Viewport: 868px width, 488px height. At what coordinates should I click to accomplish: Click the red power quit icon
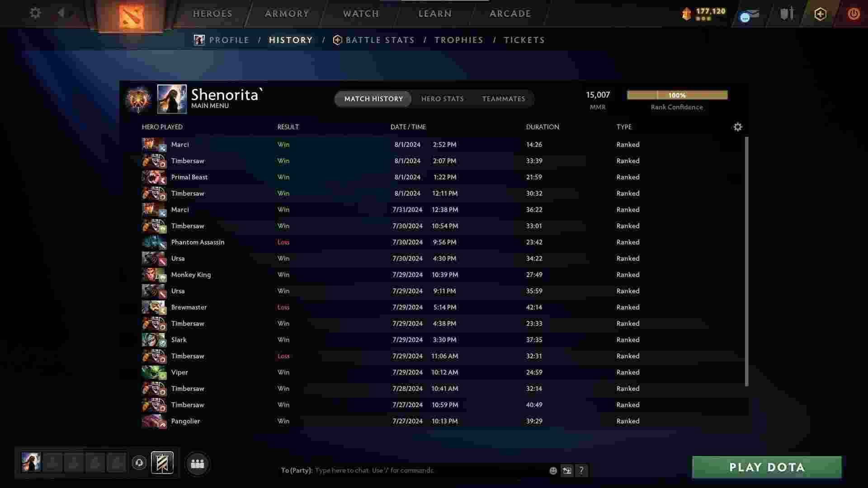tap(854, 14)
